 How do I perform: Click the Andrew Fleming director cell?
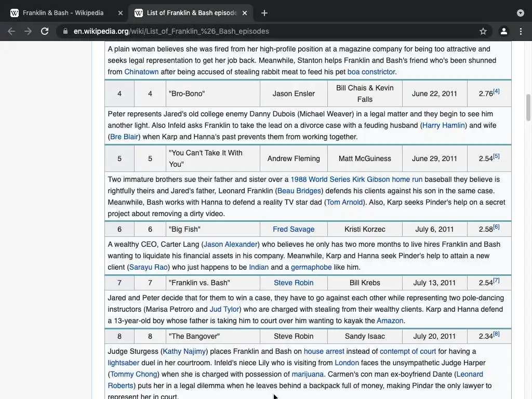click(x=294, y=159)
